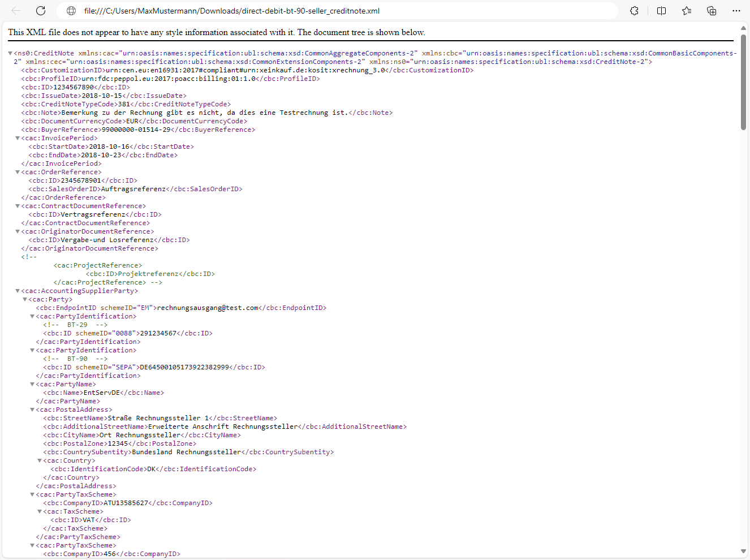
Task: Click the CompanyID value ATU13585627
Action: click(x=126, y=503)
